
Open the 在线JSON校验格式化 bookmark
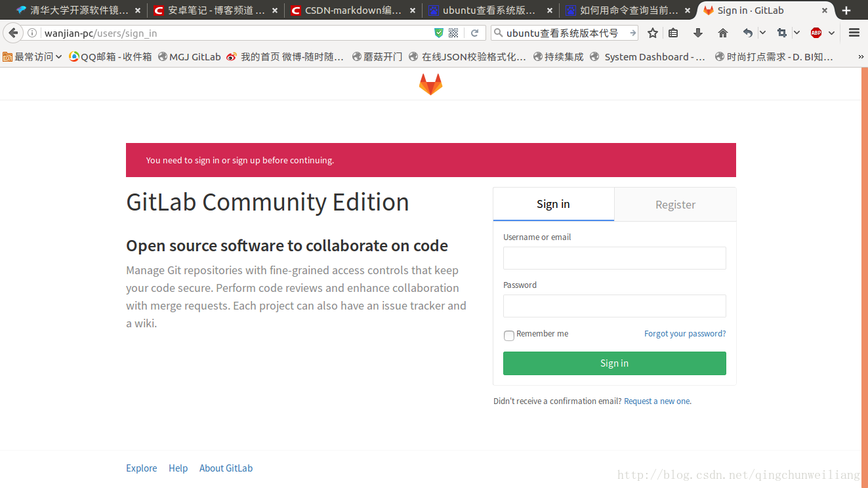click(467, 57)
